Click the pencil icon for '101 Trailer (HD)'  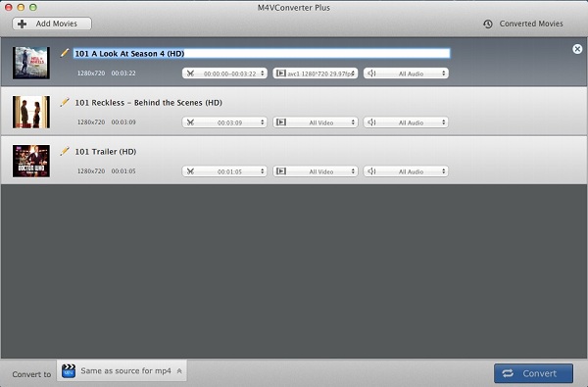pyautogui.click(x=65, y=151)
